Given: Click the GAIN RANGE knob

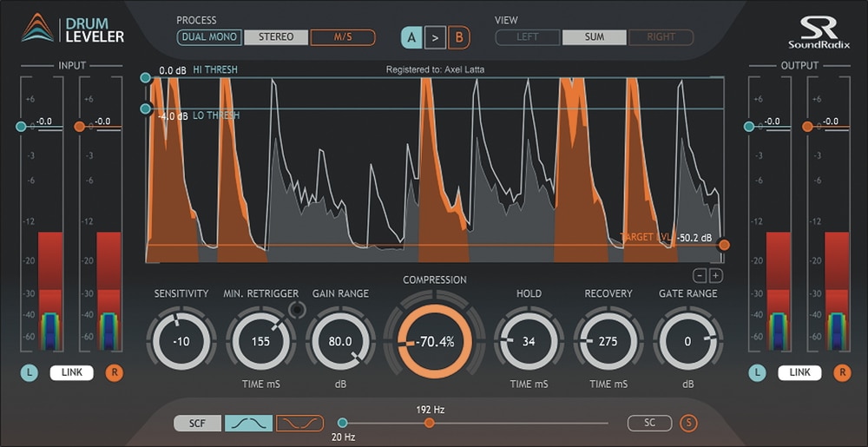Looking at the screenshot, I should 340,341.
